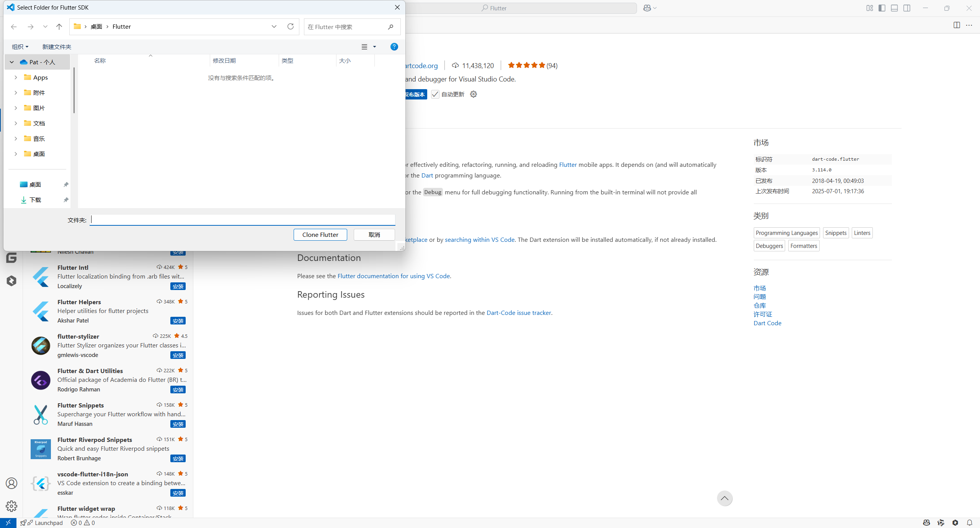Click scroll-to-top arrow button
The image size is (980, 528).
725,498
